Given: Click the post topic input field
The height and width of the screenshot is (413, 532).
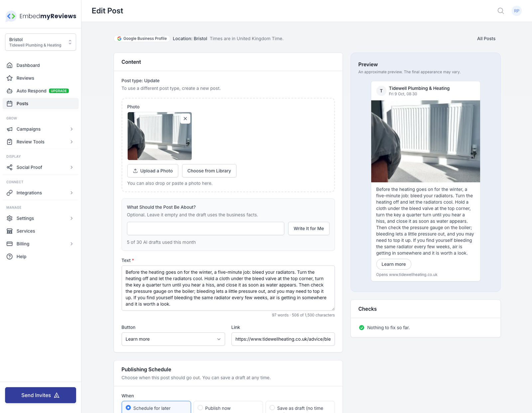Looking at the screenshot, I should 205,229.
